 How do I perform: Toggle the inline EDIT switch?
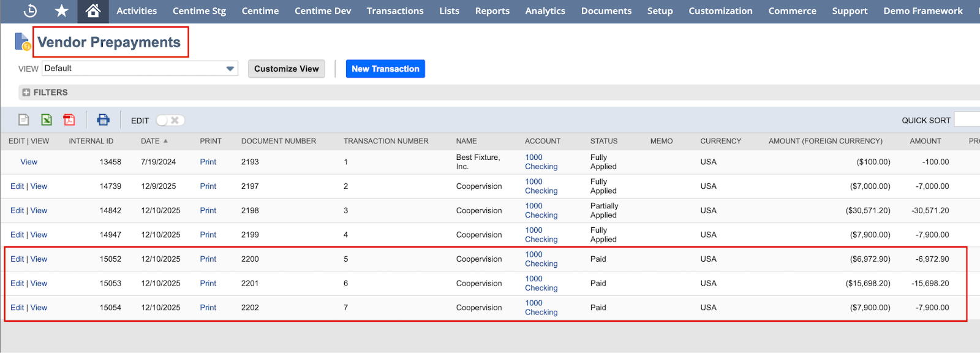coord(170,121)
